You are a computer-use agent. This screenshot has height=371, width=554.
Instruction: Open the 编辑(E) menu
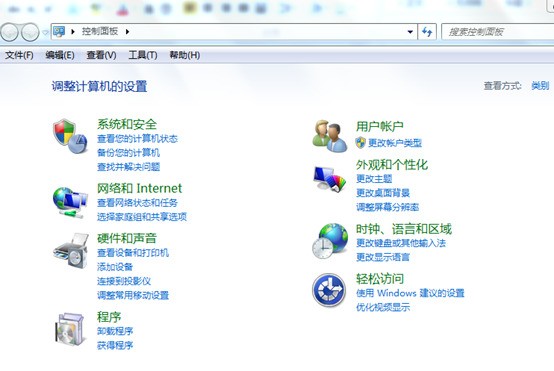click(60, 55)
